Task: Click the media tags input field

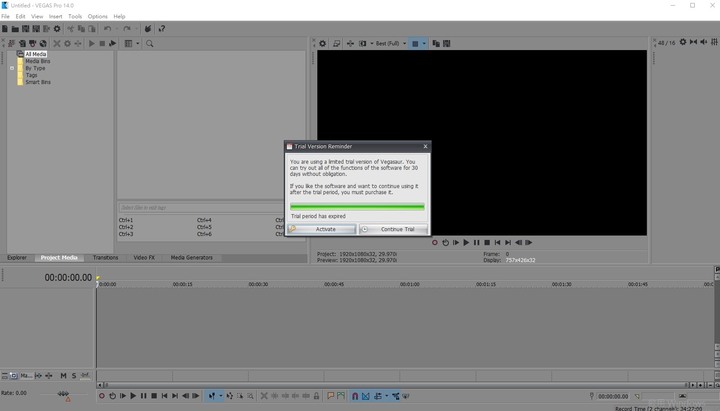Action: click(x=202, y=208)
